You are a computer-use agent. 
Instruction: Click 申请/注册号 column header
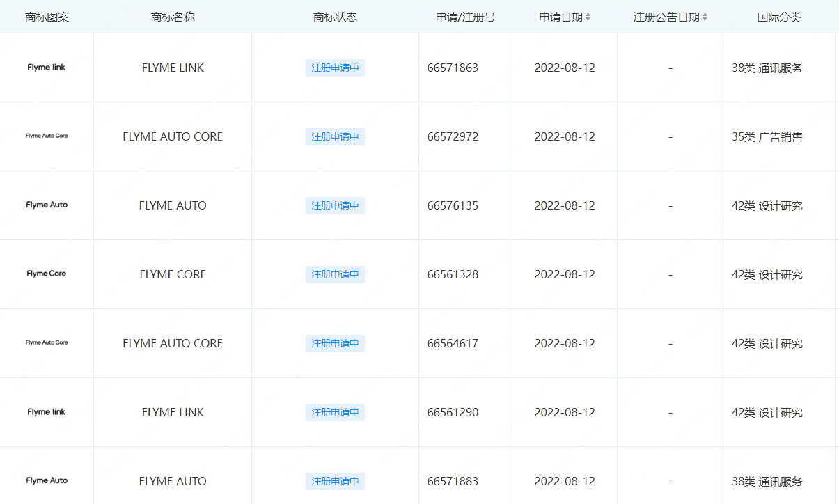[465, 17]
